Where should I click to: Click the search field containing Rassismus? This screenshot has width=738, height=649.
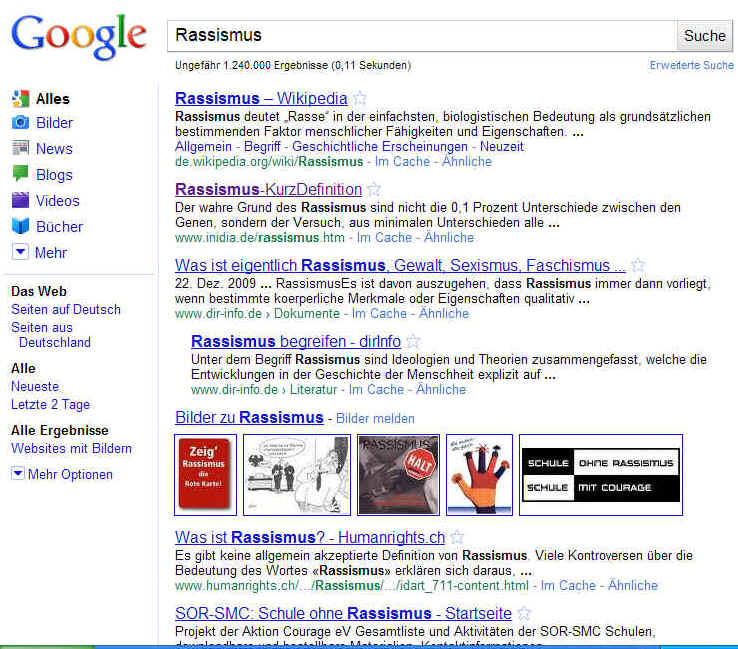click(x=422, y=36)
